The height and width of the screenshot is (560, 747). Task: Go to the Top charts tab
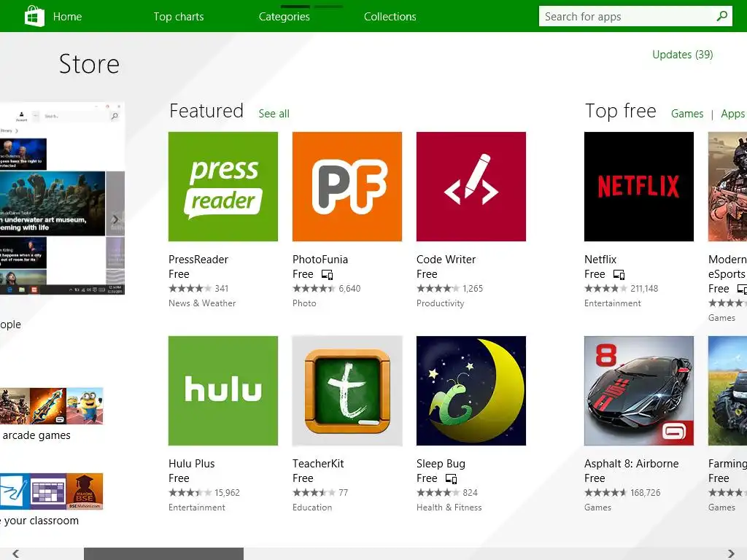(x=179, y=17)
